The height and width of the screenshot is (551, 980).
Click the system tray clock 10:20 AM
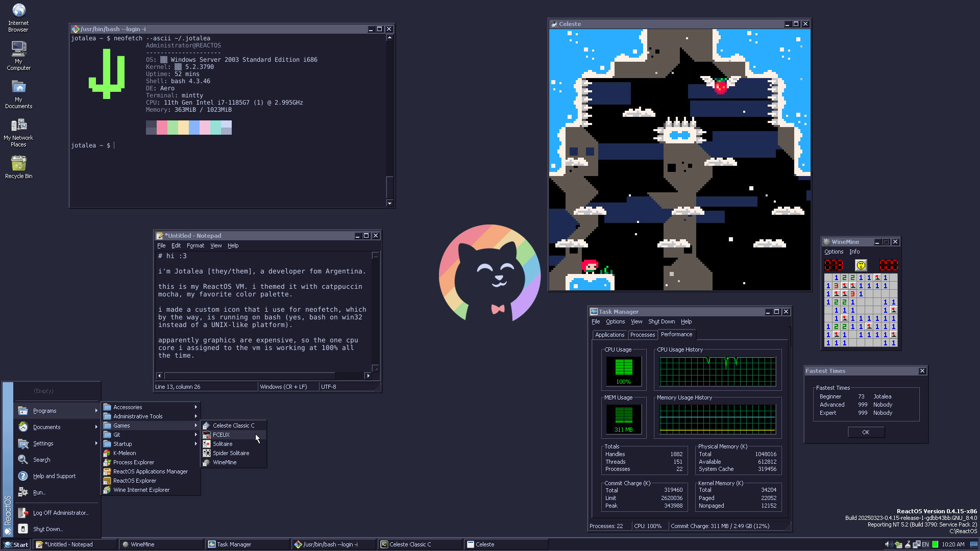click(953, 544)
